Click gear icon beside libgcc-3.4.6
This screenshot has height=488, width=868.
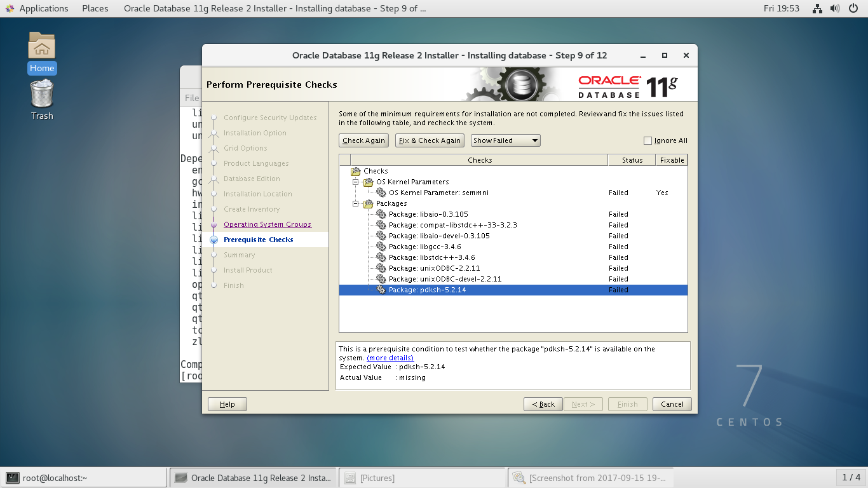click(x=381, y=247)
